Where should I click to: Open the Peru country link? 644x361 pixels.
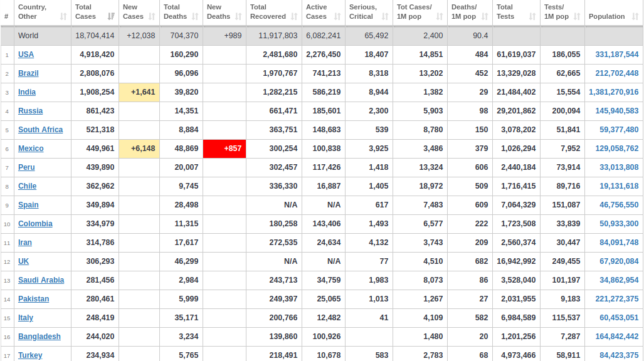pos(26,167)
